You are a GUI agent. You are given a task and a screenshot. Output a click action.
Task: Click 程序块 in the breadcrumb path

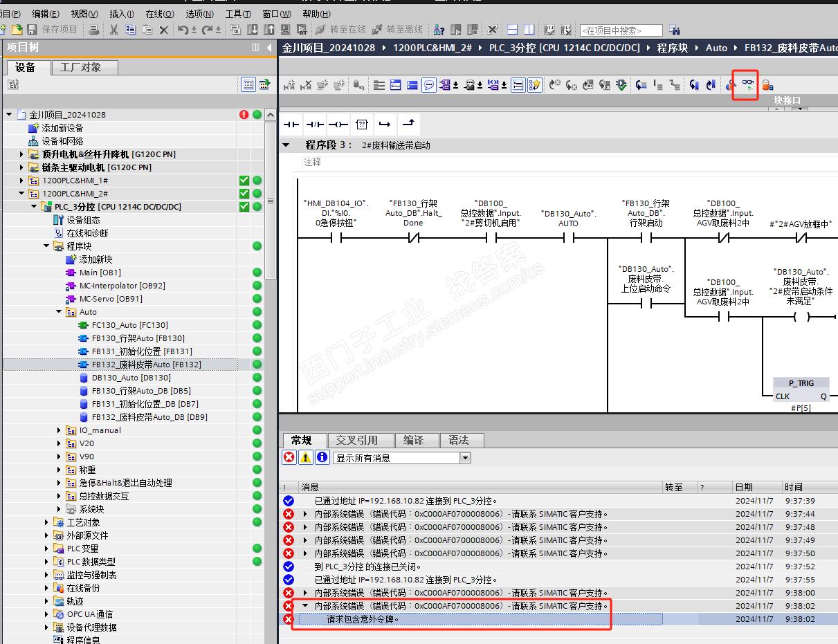673,48
